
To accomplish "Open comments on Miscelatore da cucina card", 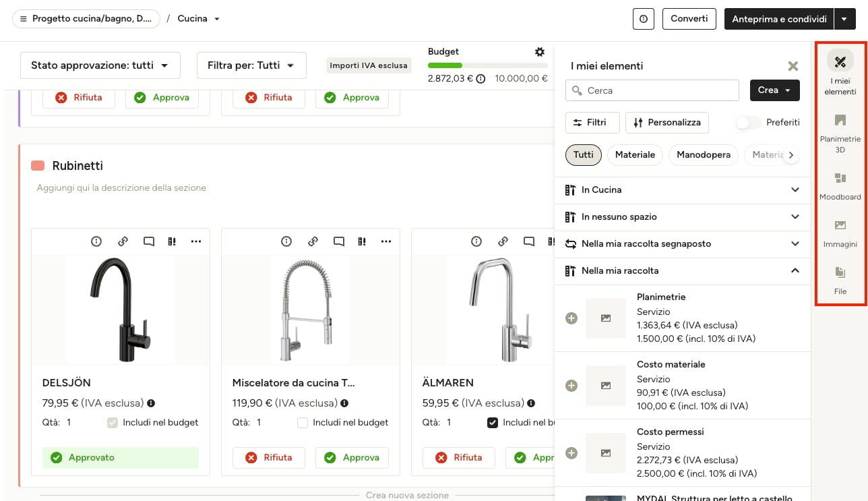I will point(339,241).
